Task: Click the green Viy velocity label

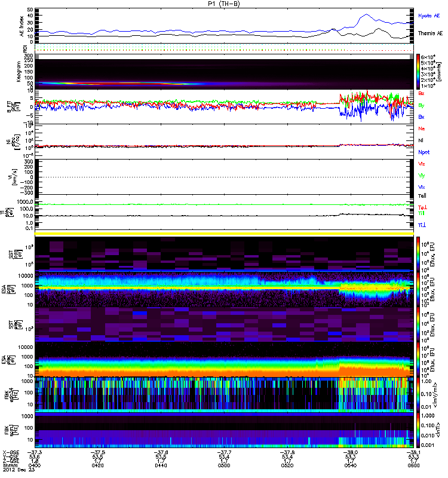Action: (x=422, y=176)
